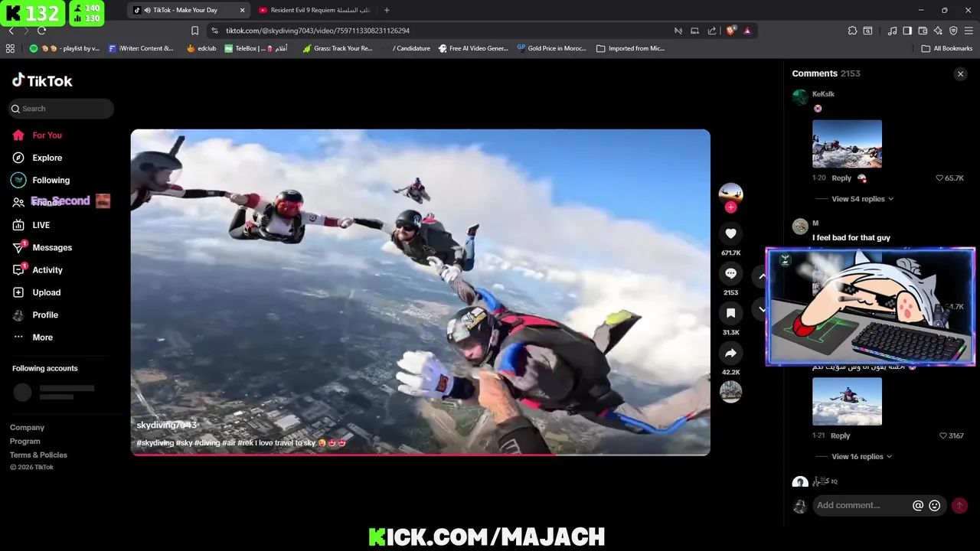Open the For You feed
Screen dimensions: 980x551
(x=47, y=135)
